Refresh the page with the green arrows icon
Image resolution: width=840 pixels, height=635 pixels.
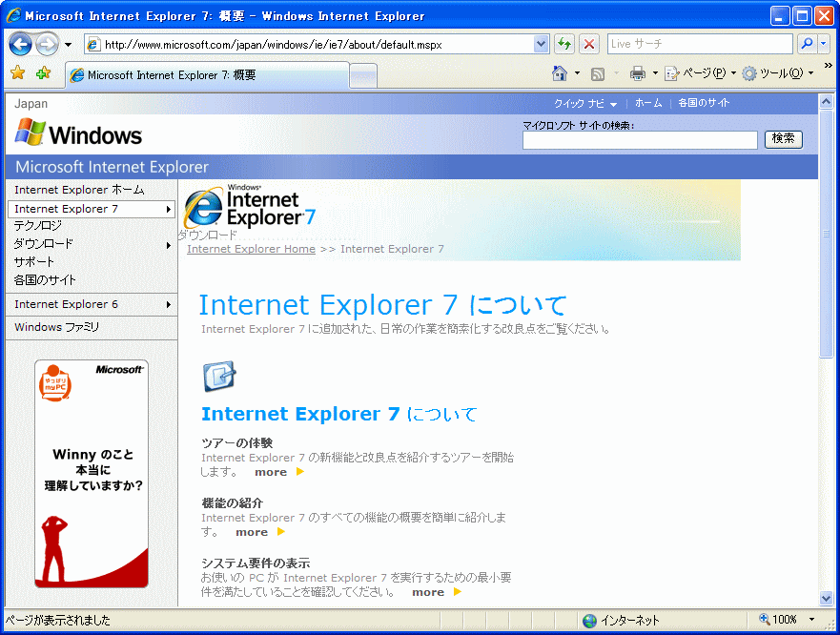click(x=564, y=44)
